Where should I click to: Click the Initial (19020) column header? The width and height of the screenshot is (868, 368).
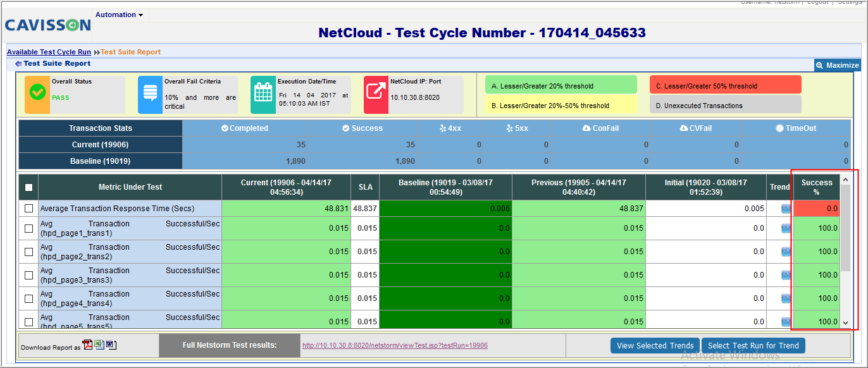pyautogui.click(x=706, y=187)
